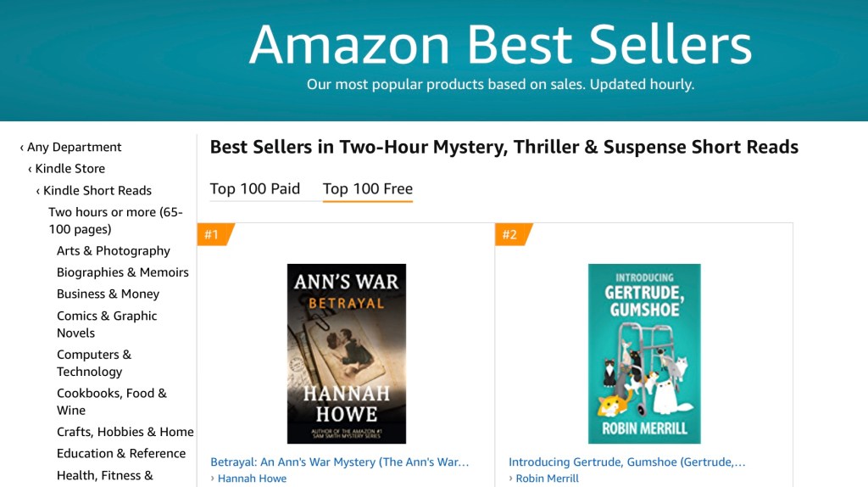Select the Top 100 Free tab
868x487 pixels.
(x=368, y=188)
